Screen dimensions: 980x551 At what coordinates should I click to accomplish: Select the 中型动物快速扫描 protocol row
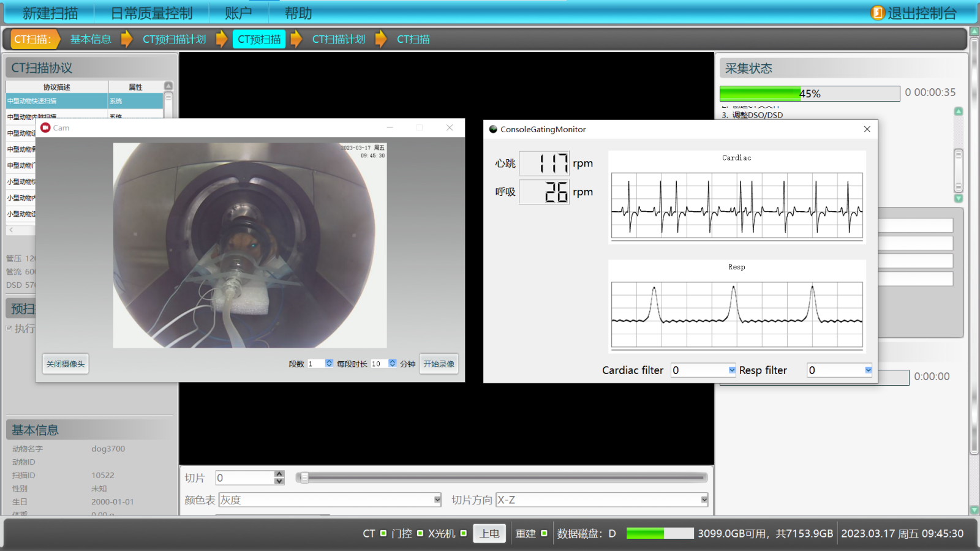tap(57, 101)
